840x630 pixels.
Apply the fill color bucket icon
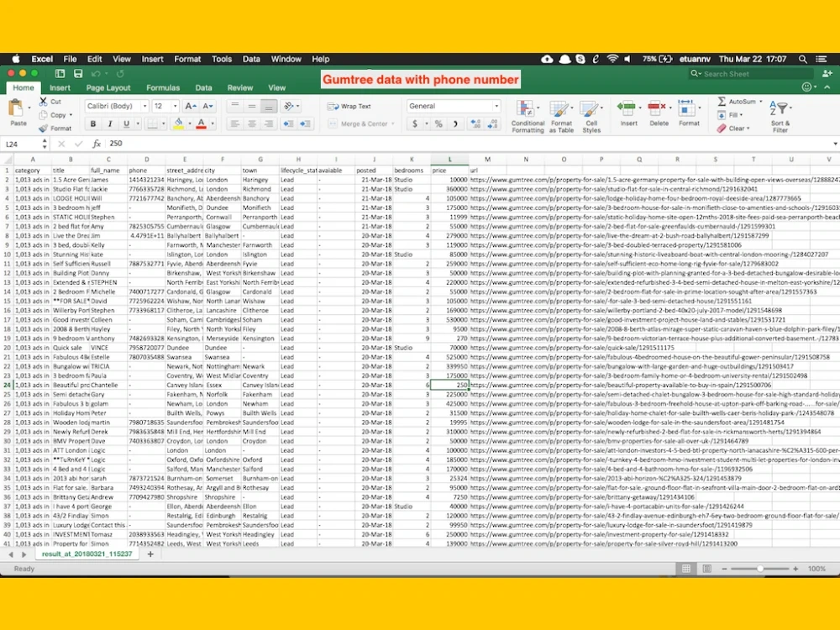[178, 123]
